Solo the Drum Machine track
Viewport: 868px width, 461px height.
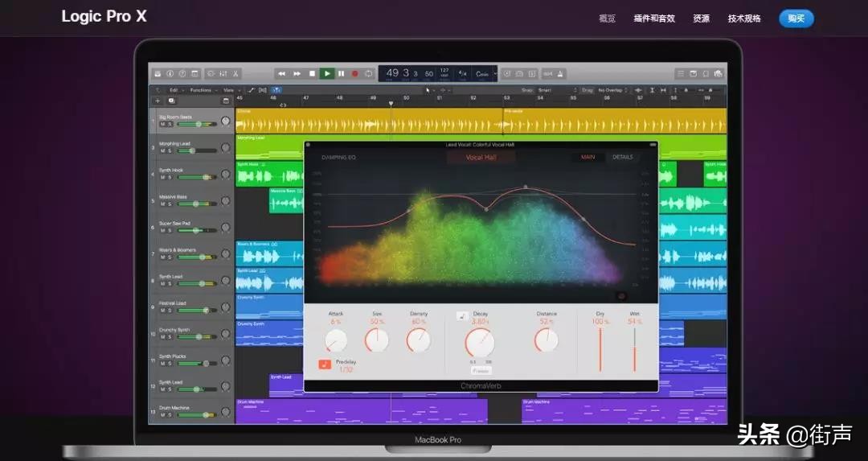coord(170,415)
